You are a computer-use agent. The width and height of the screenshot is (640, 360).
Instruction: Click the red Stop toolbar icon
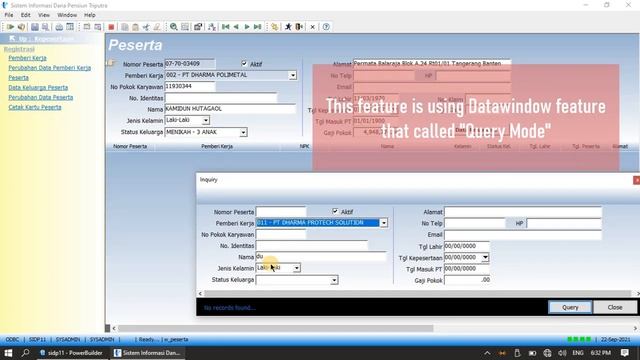111,27
